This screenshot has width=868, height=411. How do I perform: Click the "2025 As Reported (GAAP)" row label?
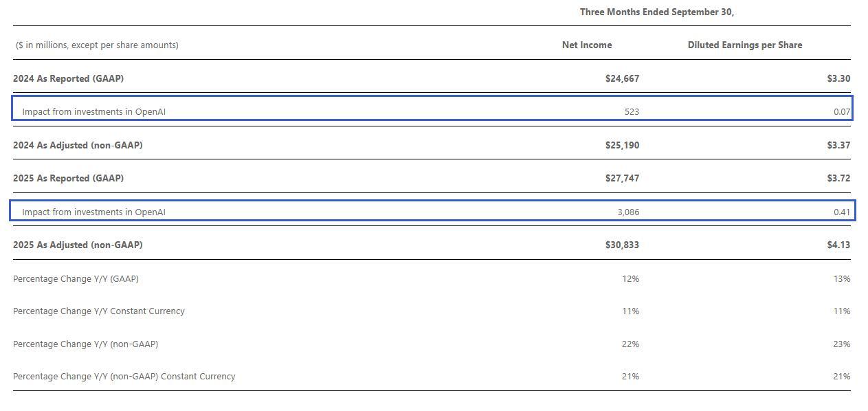[68, 178]
